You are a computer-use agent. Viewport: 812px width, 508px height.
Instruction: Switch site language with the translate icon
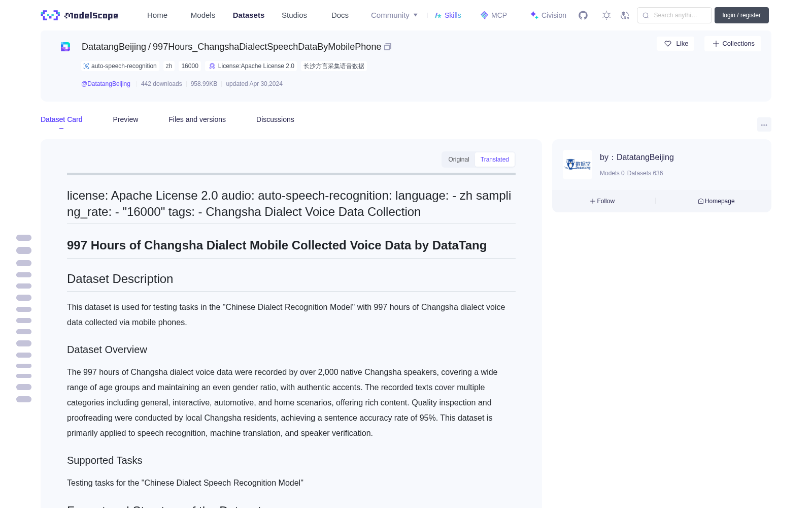click(625, 15)
